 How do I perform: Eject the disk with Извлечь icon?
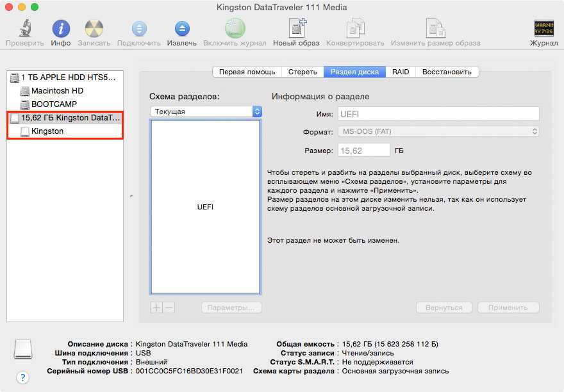coord(182,29)
